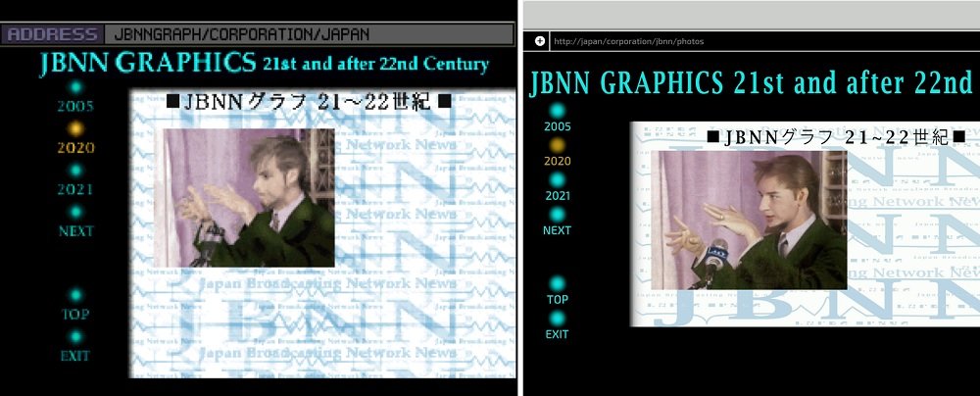Go to TOP text link in left panel
This screenshot has height=396, width=980.
(x=75, y=315)
